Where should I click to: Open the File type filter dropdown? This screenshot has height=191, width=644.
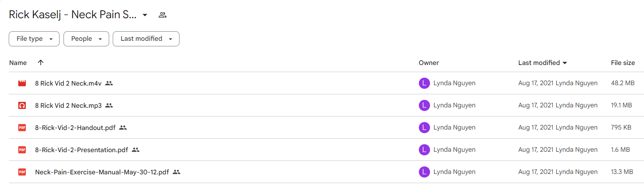click(34, 39)
